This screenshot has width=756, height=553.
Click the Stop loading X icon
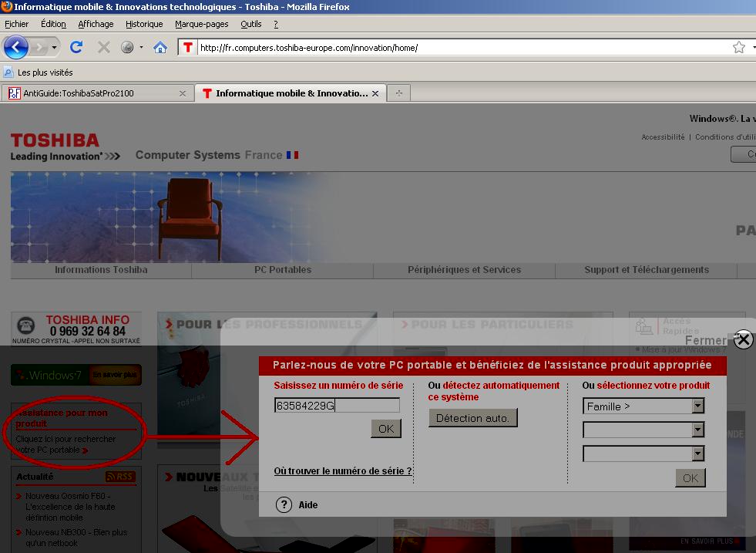pos(104,47)
